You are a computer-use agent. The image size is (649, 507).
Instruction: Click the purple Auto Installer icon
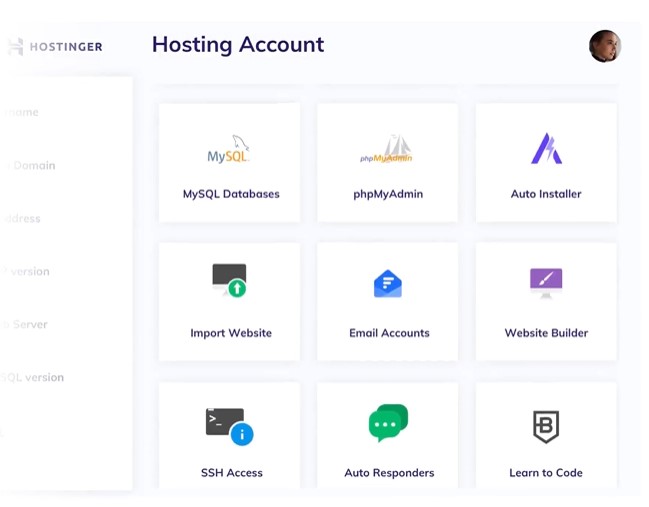546,149
